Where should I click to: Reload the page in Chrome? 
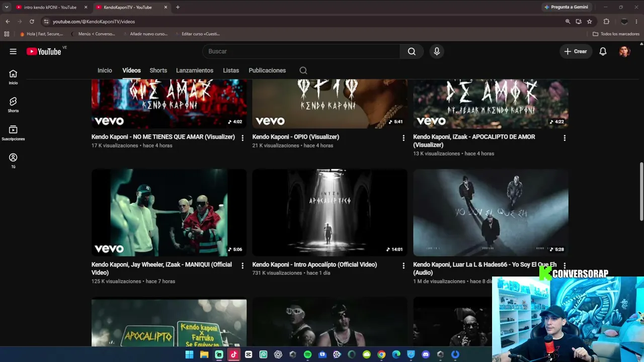coord(32,22)
